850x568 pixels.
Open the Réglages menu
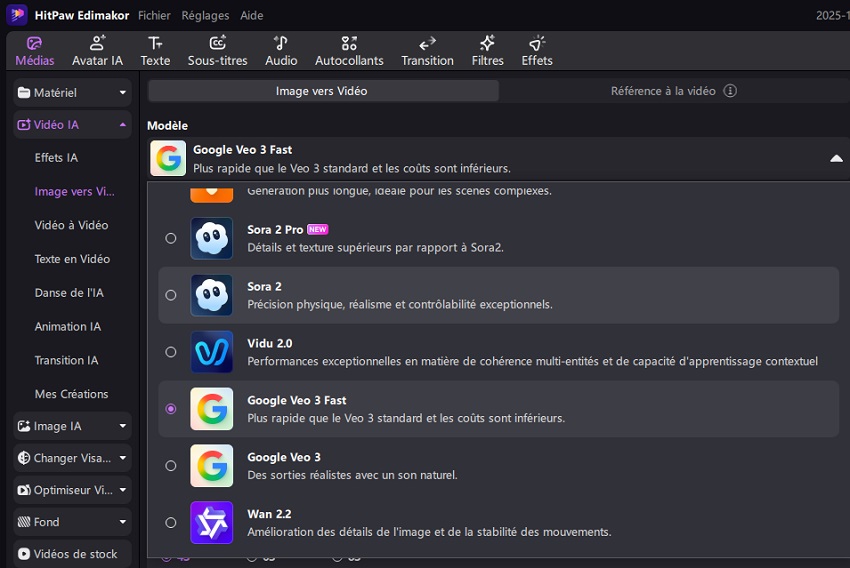pyautogui.click(x=205, y=15)
